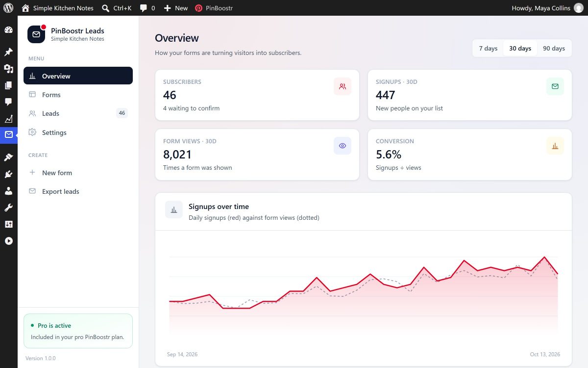Click the Pro is active notice
The height and width of the screenshot is (368, 588).
78,331
